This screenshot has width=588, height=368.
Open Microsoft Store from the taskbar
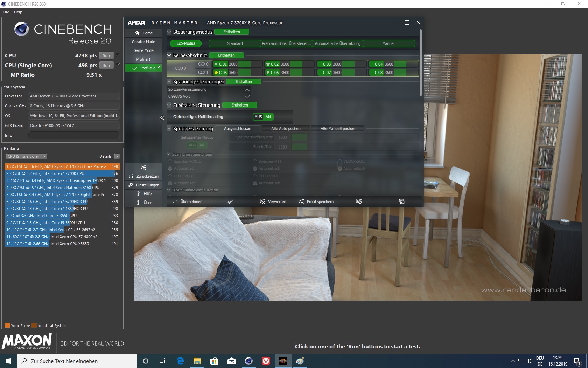pyautogui.click(x=215, y=361)
